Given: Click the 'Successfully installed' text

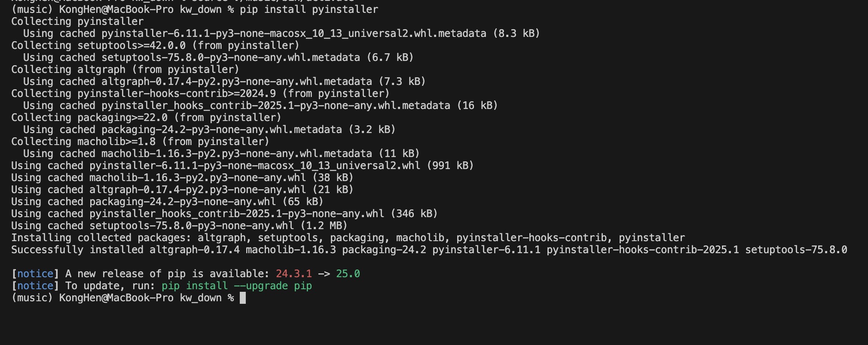Looking at the screenshot, I should point(77,250).
